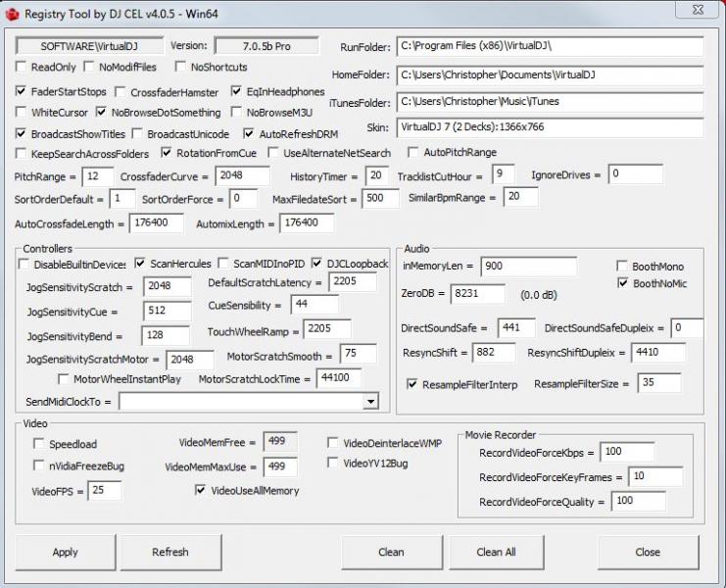Enable BoothMono checkbox
Viewport: 726px width, 588px height.
click(x=622, y=266)
